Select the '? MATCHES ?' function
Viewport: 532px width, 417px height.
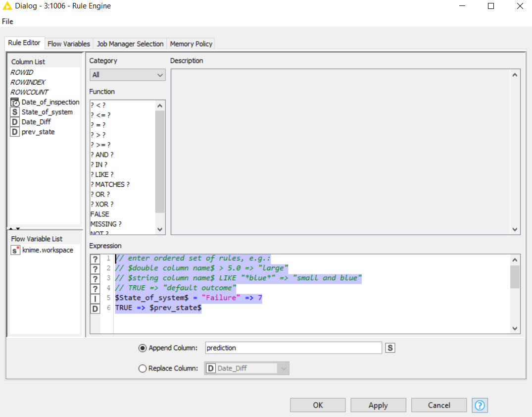coord(110,184)
